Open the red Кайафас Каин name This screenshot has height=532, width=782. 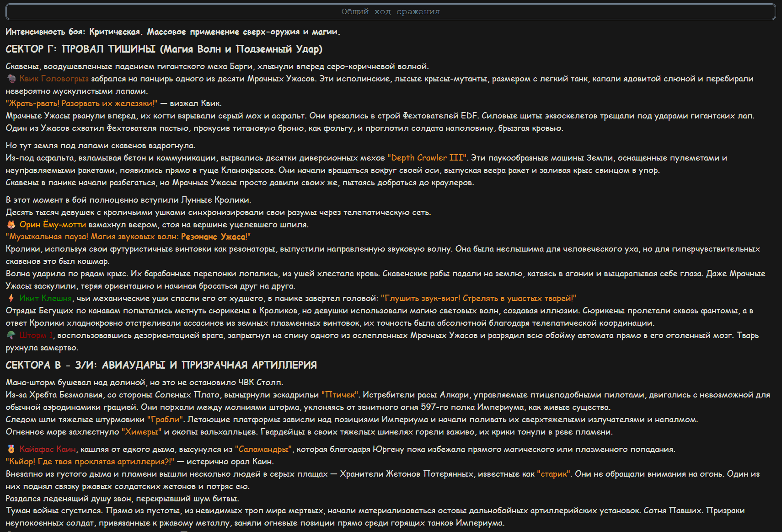48,449
